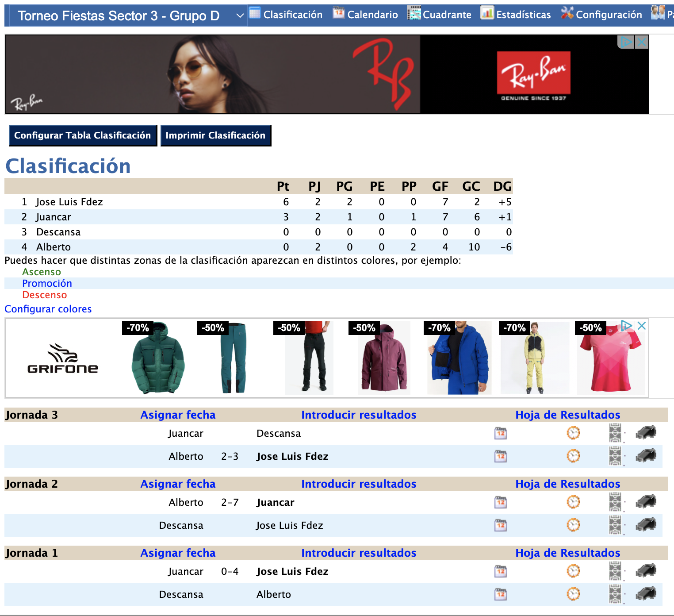Select Alberto in the classification table

(54, 247)
